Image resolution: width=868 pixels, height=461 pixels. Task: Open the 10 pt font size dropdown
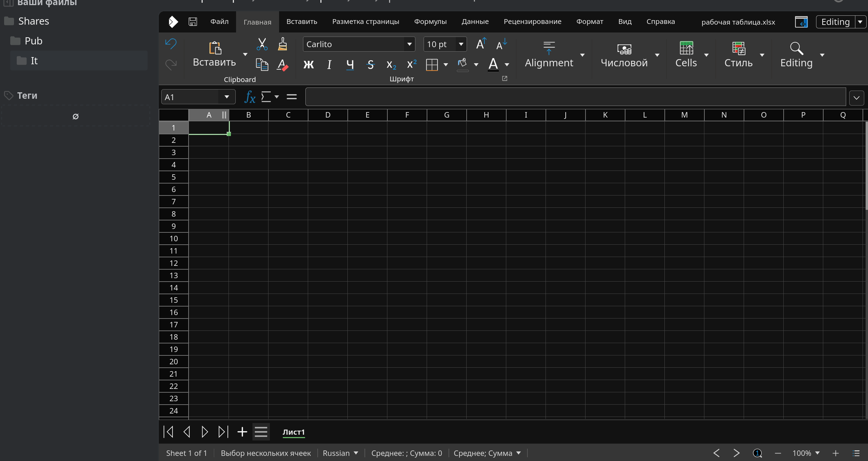[461, 44]
